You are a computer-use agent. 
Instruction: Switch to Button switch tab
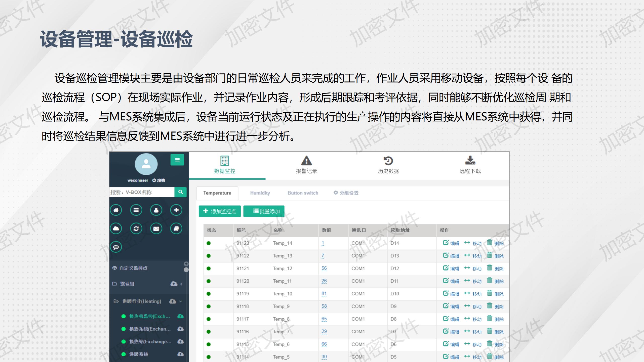click(303, 193)
